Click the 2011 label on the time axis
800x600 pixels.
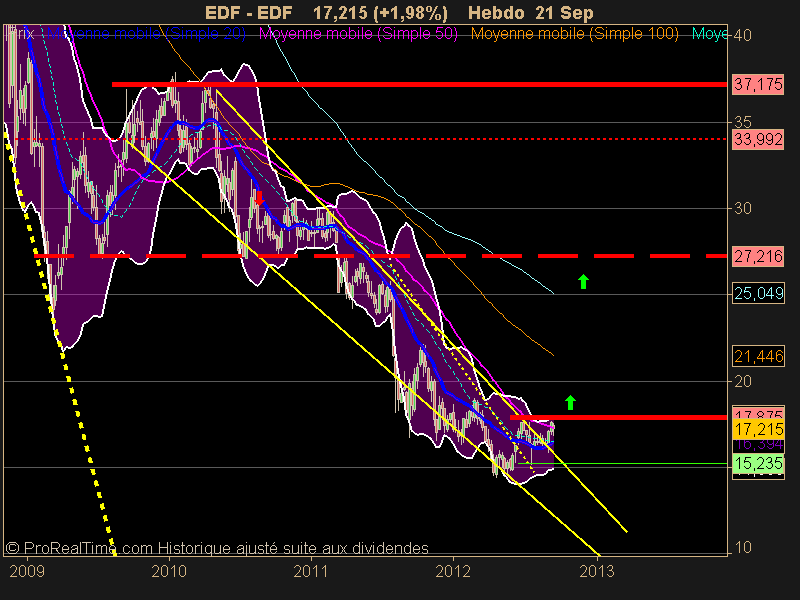[x=311, y=571]
